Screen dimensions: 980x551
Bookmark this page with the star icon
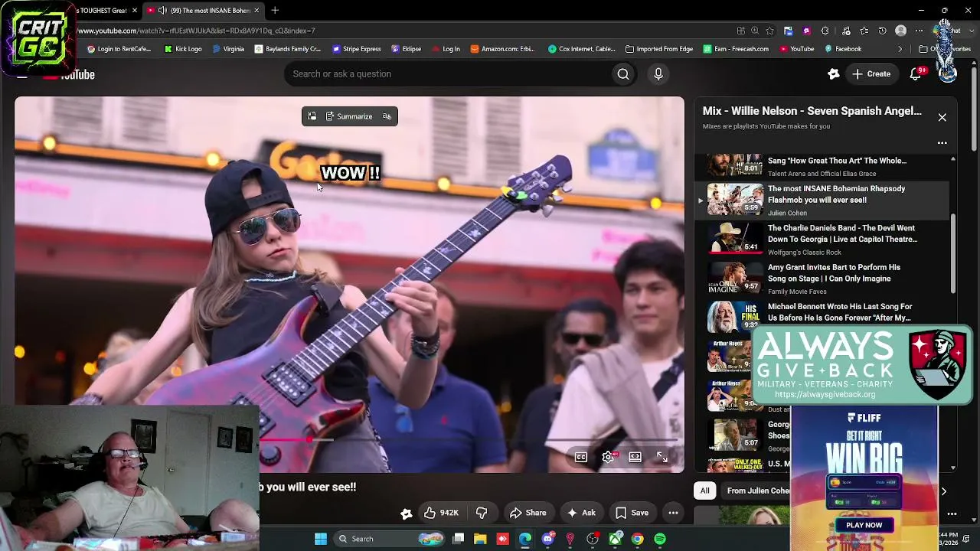point(769,31)
